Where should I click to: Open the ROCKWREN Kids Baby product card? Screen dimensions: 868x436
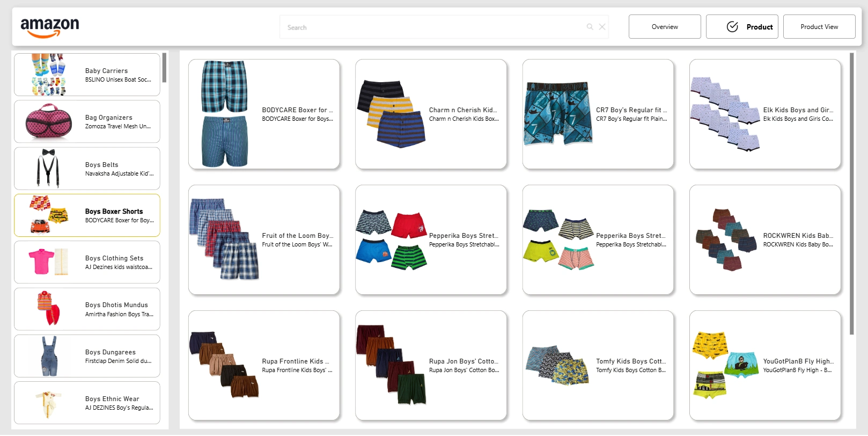pos(765,240)
